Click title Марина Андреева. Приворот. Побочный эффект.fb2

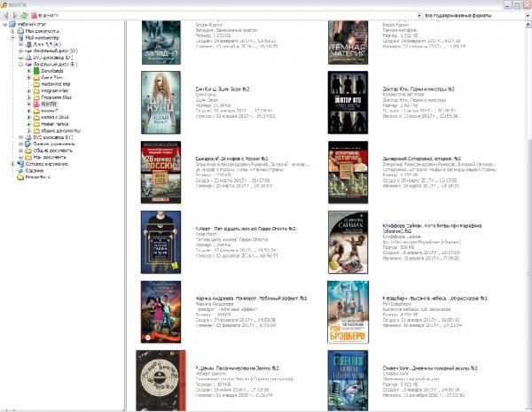251,299
